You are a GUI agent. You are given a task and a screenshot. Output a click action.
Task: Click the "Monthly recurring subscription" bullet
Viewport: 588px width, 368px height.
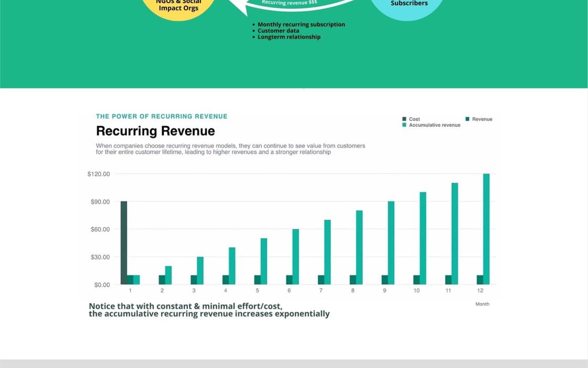click(301, 24)
